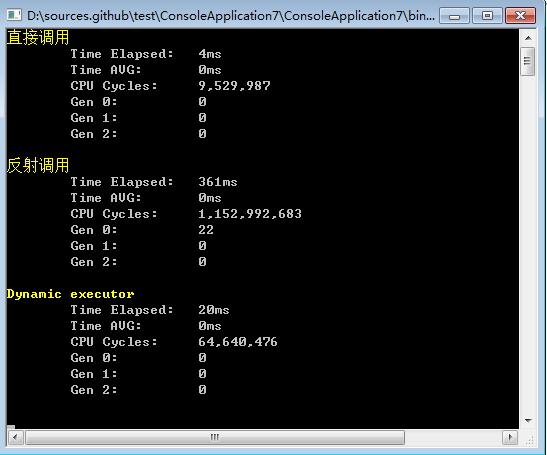Click the vertical scrollbar thumb
This screenshot has height=455, width=547.
pos(527,61)
